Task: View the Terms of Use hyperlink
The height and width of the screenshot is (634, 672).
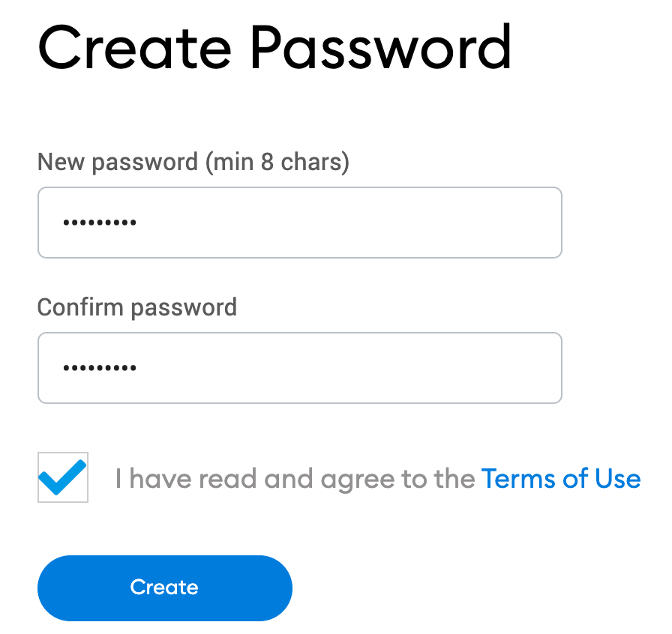Action: pos(561,478)
